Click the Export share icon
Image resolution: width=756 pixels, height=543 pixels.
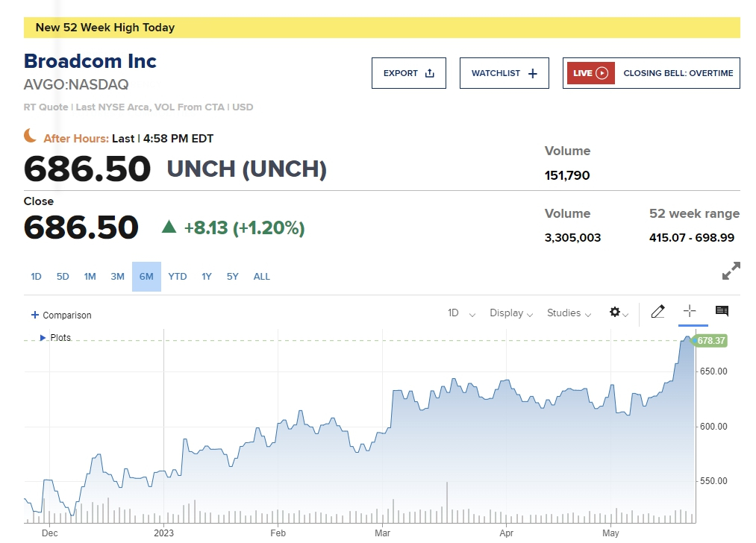tap(429, 73)
